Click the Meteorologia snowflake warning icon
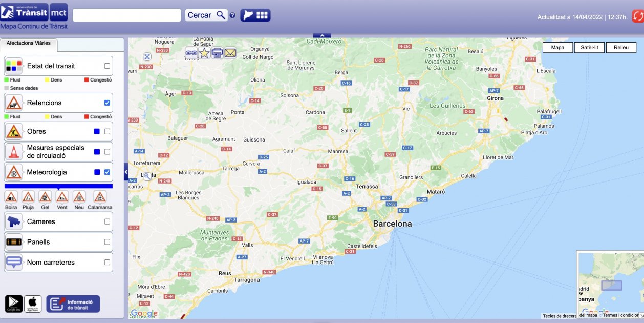The image size is (644, 323). [14, 172]
